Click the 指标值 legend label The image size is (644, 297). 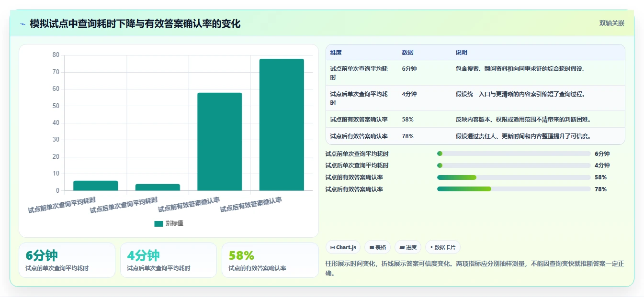[175, 223]
